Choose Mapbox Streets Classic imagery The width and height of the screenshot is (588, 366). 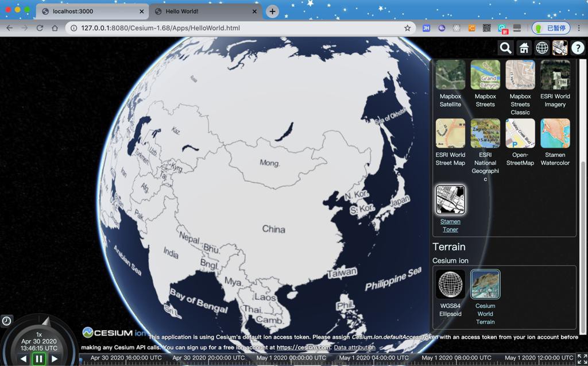click(520, 75)
